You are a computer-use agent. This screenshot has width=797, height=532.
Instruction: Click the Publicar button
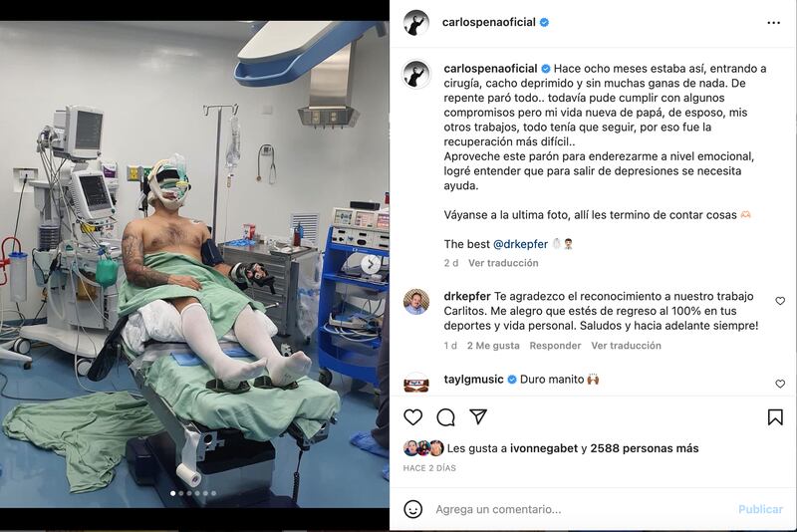point(760,509)
